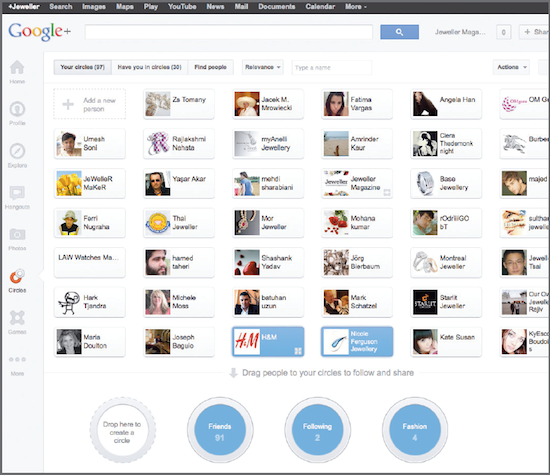Open the More menu in top bar

coord(356,6)
